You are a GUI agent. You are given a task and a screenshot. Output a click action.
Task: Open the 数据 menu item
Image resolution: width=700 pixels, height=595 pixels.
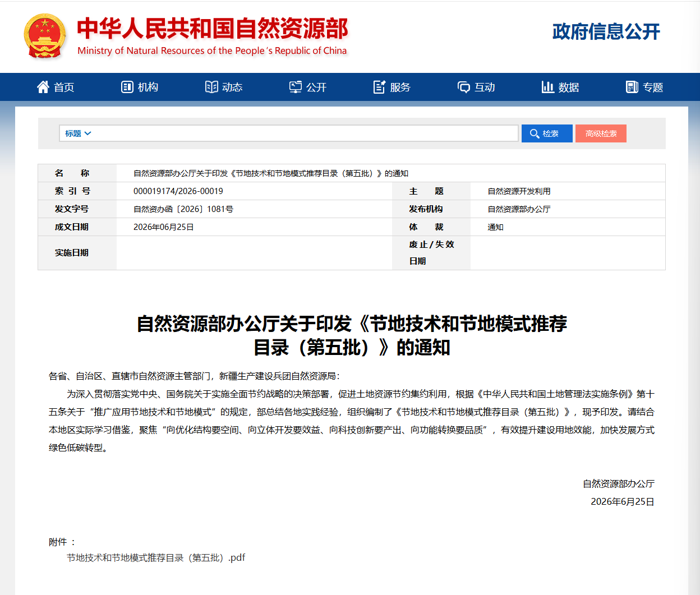click(560, 87)
